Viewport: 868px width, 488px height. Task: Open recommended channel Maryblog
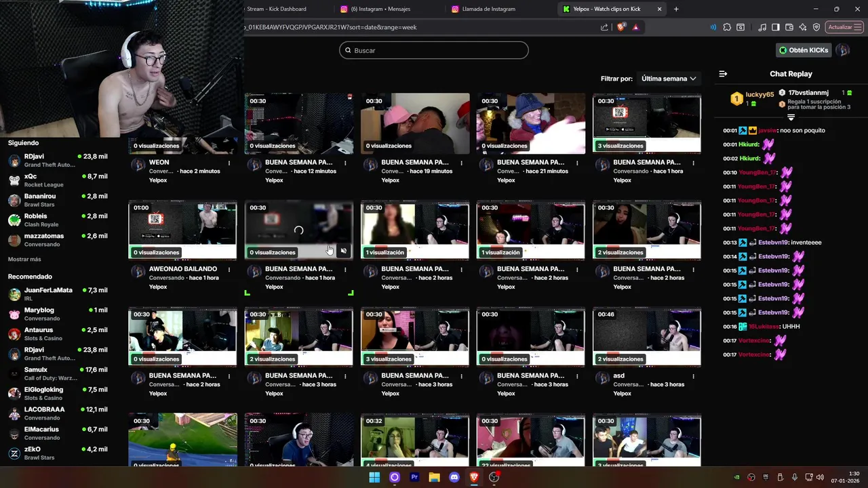click(x=58, y=314)
